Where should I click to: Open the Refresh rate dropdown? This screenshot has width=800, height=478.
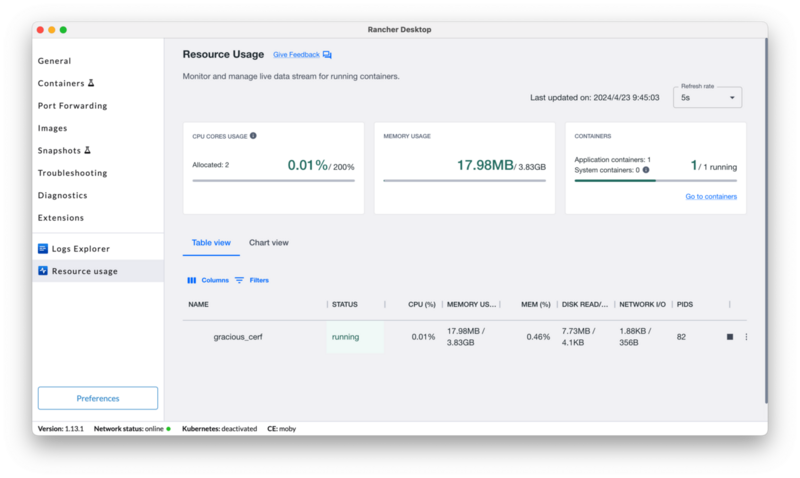click(x=707, y=97)
